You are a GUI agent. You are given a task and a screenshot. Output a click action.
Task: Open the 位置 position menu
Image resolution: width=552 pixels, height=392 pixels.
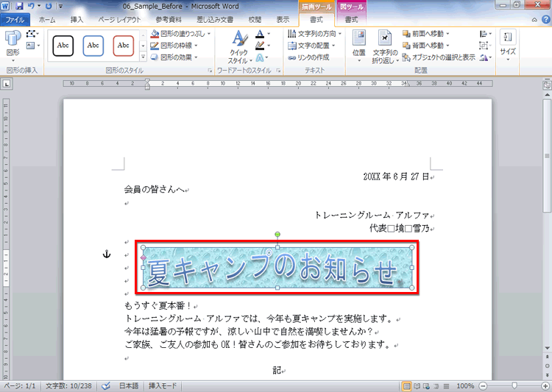point(358,47)
